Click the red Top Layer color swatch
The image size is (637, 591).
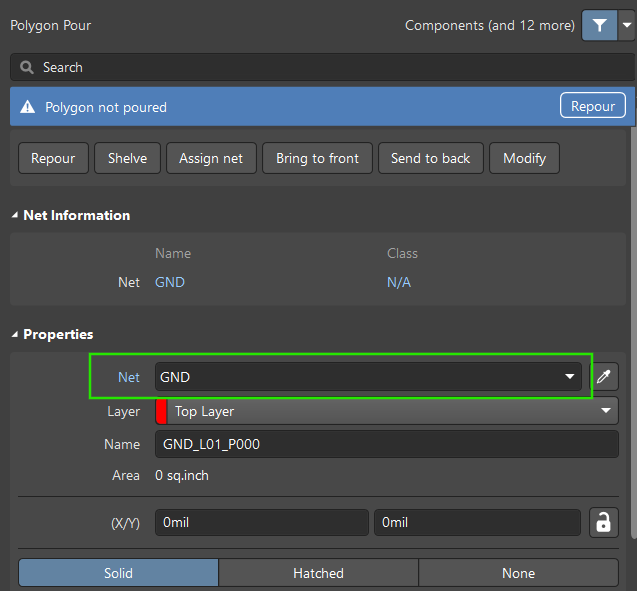(161, 411)
